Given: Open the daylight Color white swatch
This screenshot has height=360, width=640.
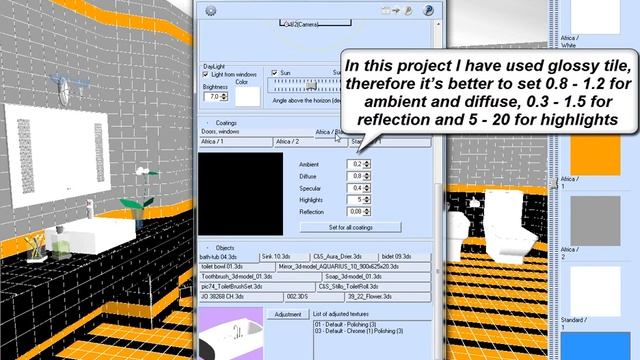Looking at the screenshot, I should (x=247, y=97).
